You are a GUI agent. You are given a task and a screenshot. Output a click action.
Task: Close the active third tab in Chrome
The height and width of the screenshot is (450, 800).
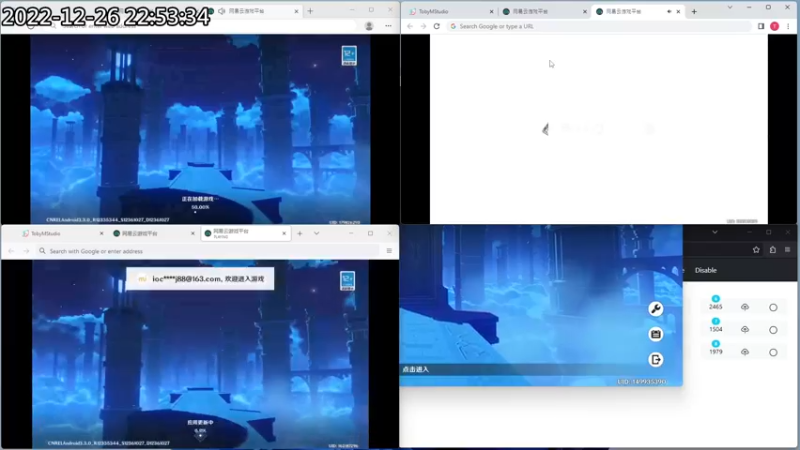(x=678, y=11)
